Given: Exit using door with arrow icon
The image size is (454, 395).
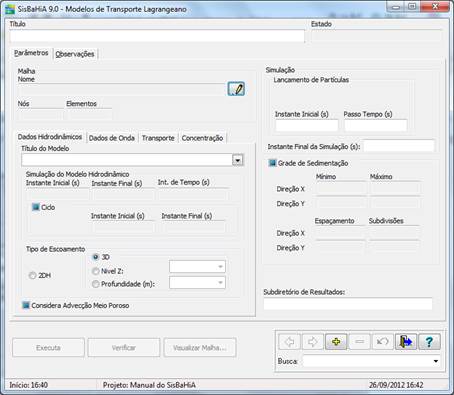Looking at the screenshot, I should (406, 342).
